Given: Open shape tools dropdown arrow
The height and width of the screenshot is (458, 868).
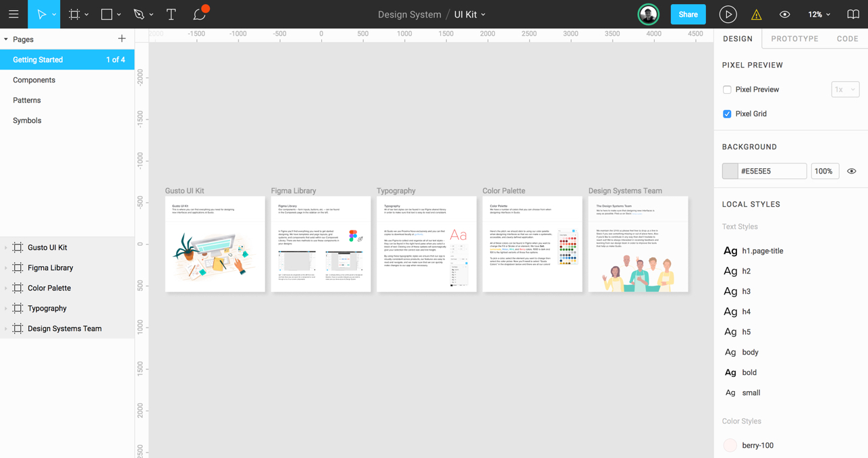Looking at the screenshot, I should pos(119,15).
